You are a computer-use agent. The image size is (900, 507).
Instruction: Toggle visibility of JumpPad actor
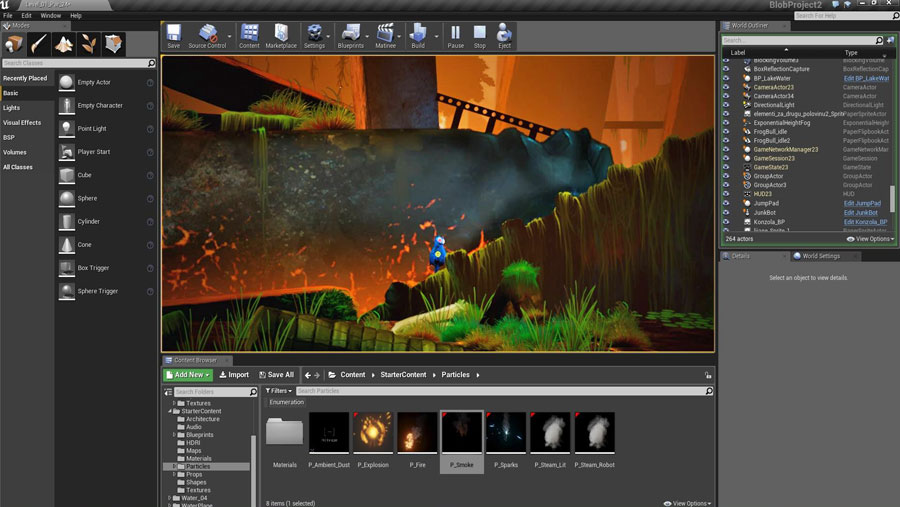[726, 203]
